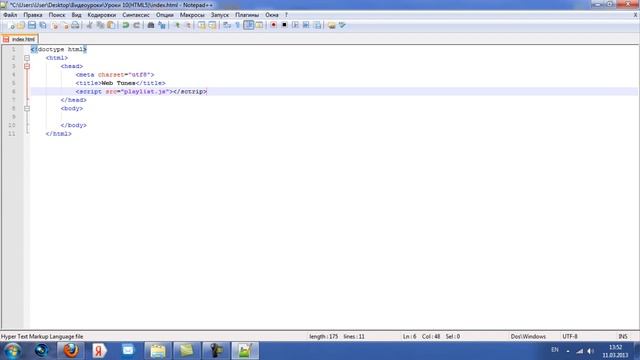Toggle synchronized horizontal scrolling
The image size is (640, 360).
point(212,25)
